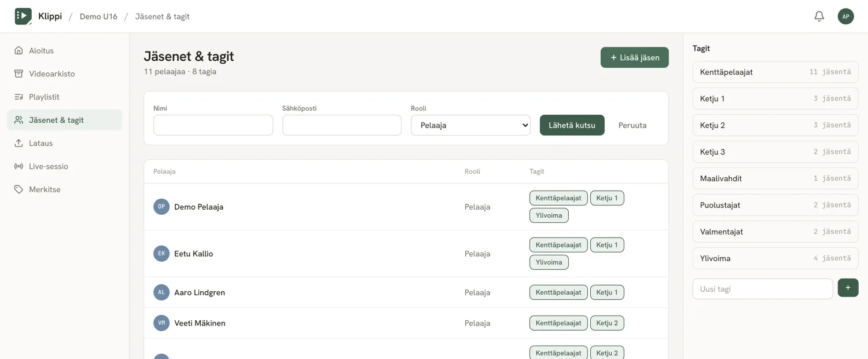Viewport: 868px width, 359px height.
Task: Select the Kenttäpelaajat tag in the Tagit panel
Action: tap(775, 72)
